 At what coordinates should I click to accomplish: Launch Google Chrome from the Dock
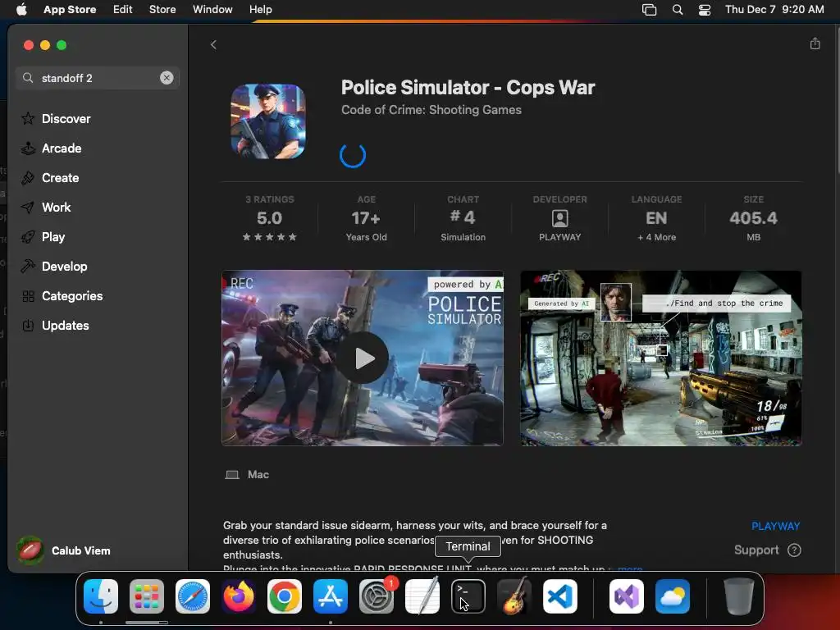(x=285, y=596)
